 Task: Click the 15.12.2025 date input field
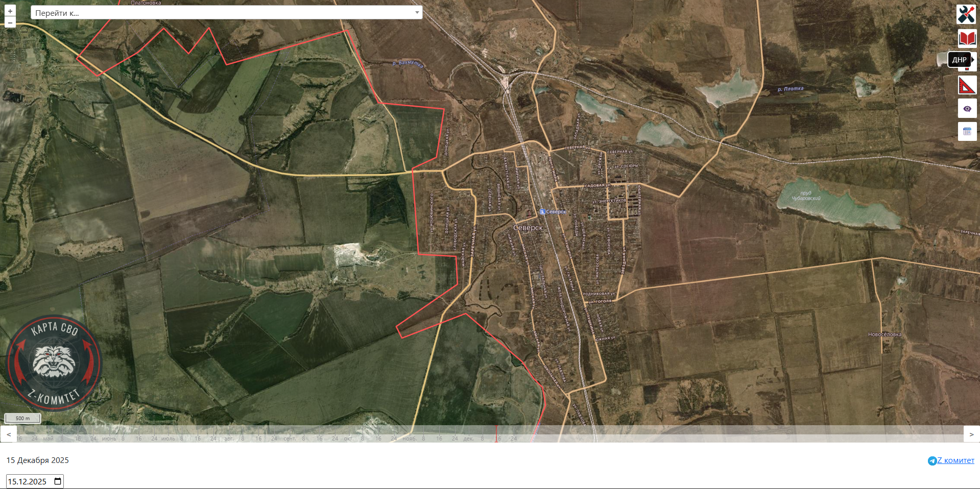(35, 481)
